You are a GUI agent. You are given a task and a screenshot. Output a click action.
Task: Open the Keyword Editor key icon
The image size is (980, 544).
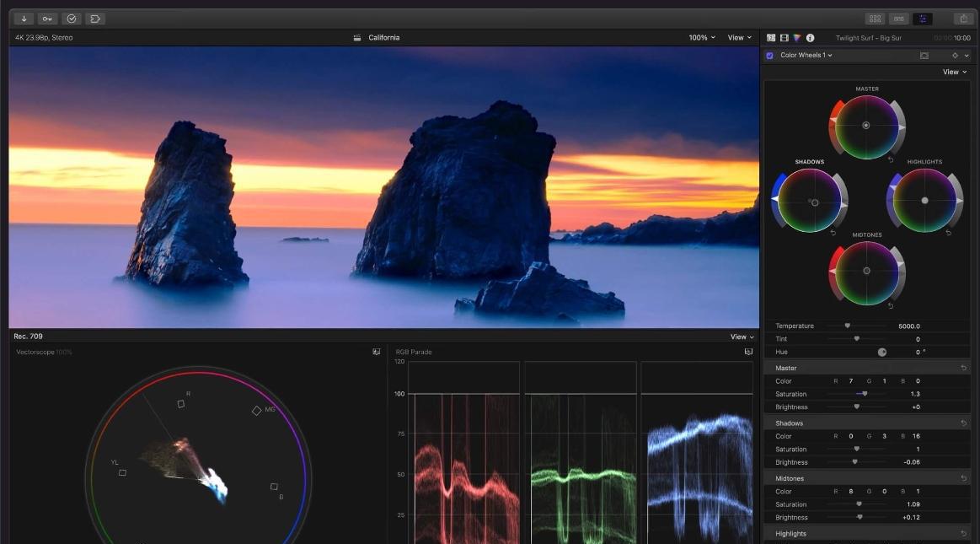click(47, 19)
